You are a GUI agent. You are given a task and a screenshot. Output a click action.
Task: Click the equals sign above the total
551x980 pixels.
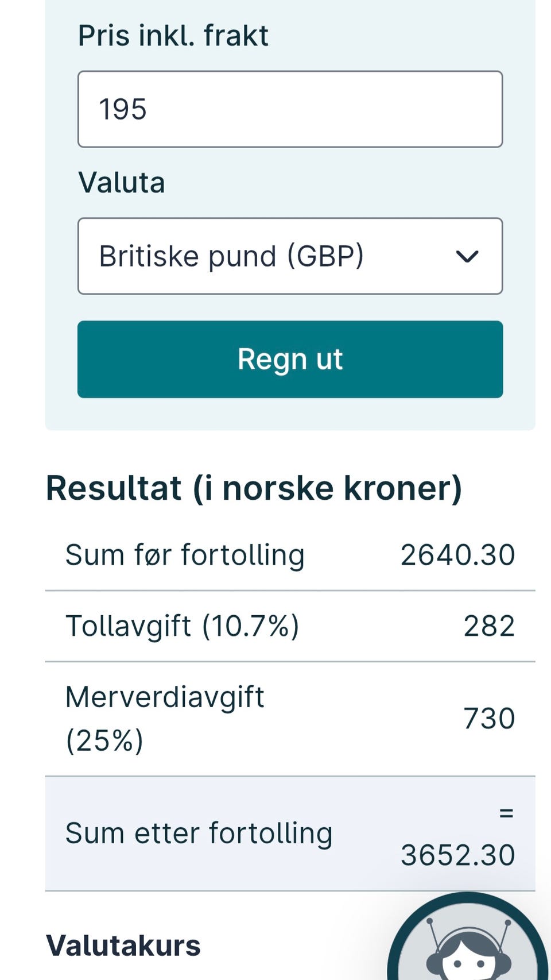pyautogui.click(x=506, y=813)
